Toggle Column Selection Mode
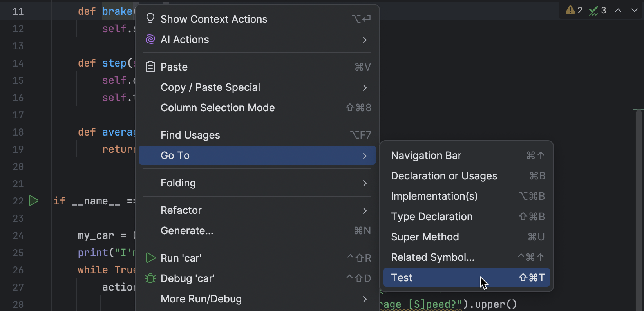The image size is (644, 311). (x=217, y=108)
